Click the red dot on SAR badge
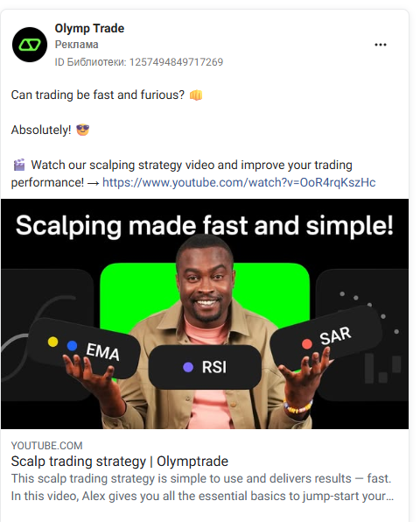 (307, 344)
